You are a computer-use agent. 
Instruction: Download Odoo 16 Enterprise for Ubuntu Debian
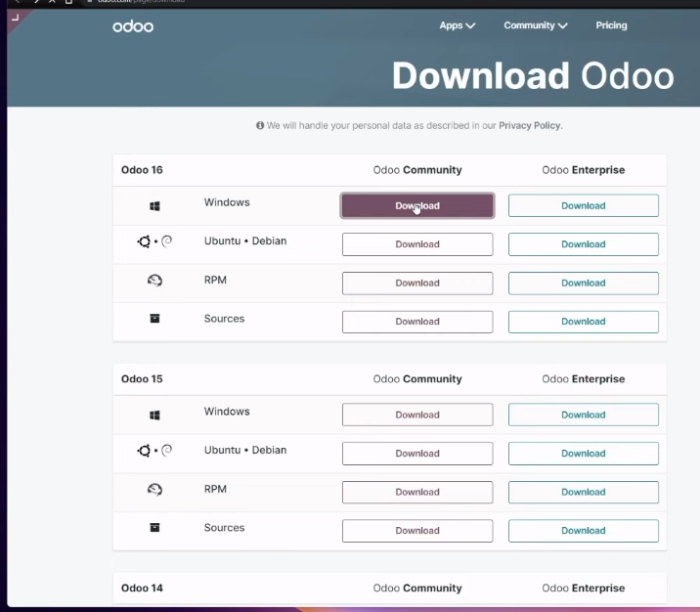[584, 244]
